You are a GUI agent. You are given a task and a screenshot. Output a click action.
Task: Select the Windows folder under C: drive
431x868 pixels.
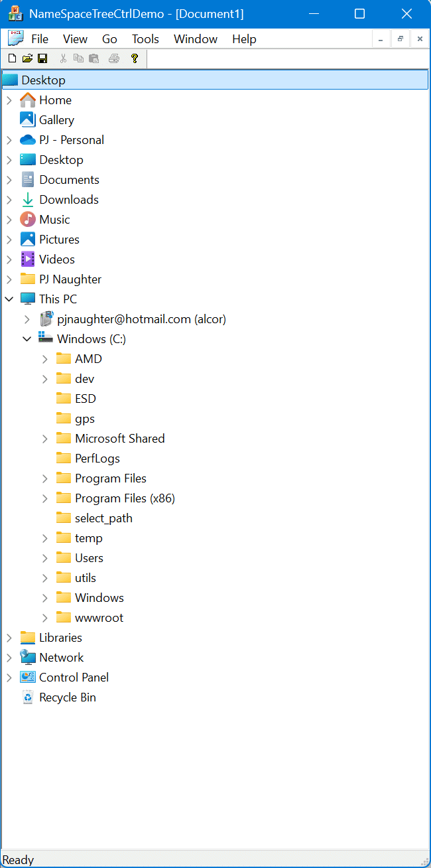tap(99, 598)
